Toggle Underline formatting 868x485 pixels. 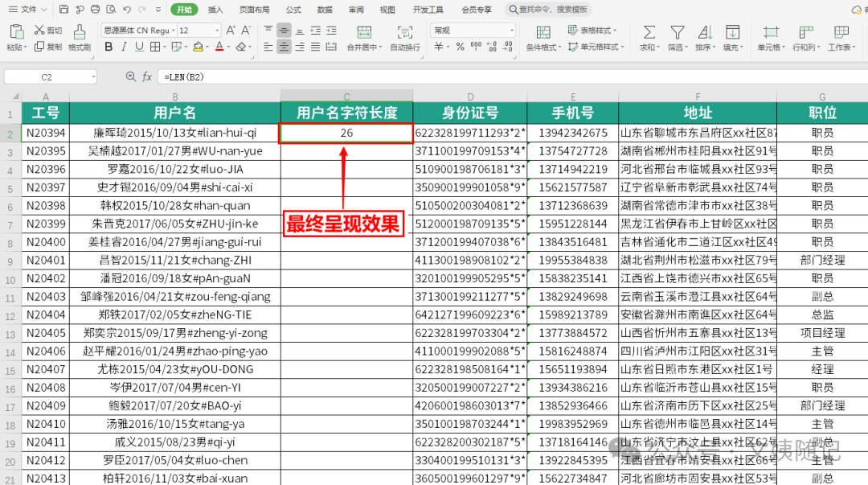pyautogui.click(x=139, y=47)
